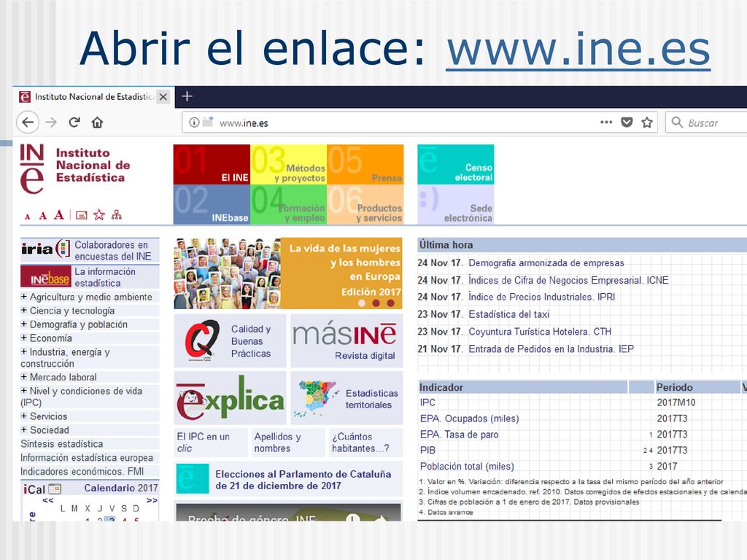
Task: Click the search magnifier icon
Action: [x=677, y=122]
